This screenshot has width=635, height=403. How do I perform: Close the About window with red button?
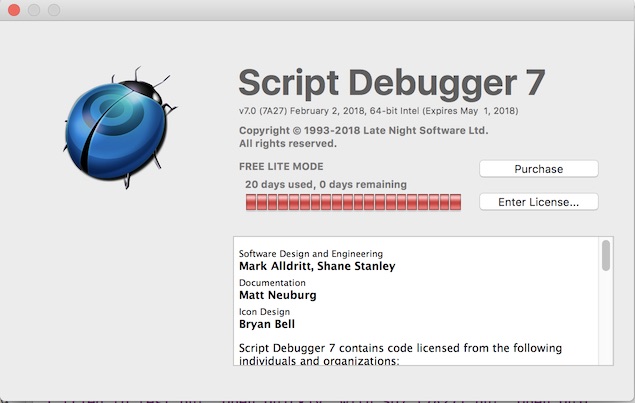14,10
